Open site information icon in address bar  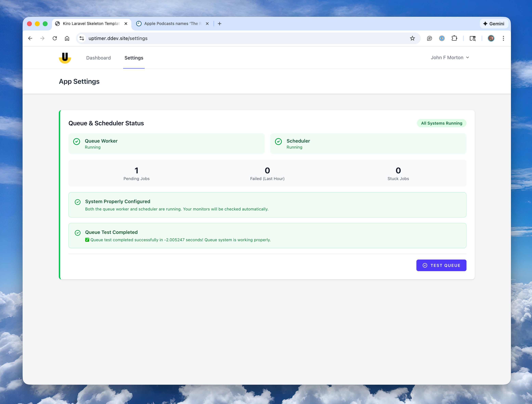82,38
